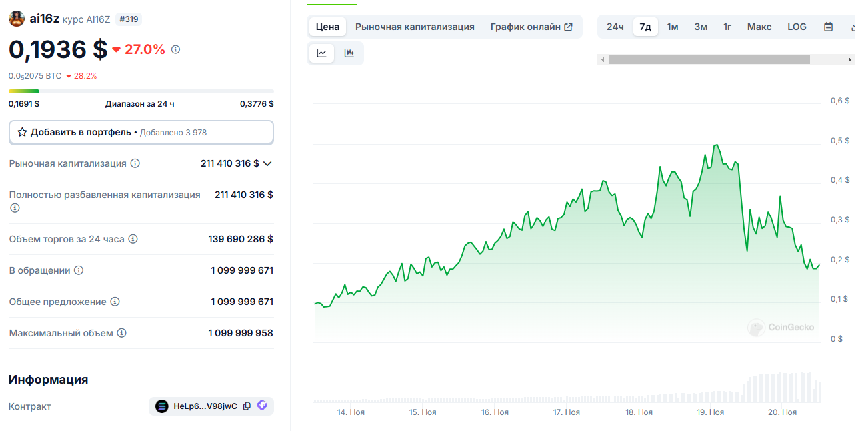Switch to line chart view icon
This screenshot has width=868, height=431.
click(322, 53)
